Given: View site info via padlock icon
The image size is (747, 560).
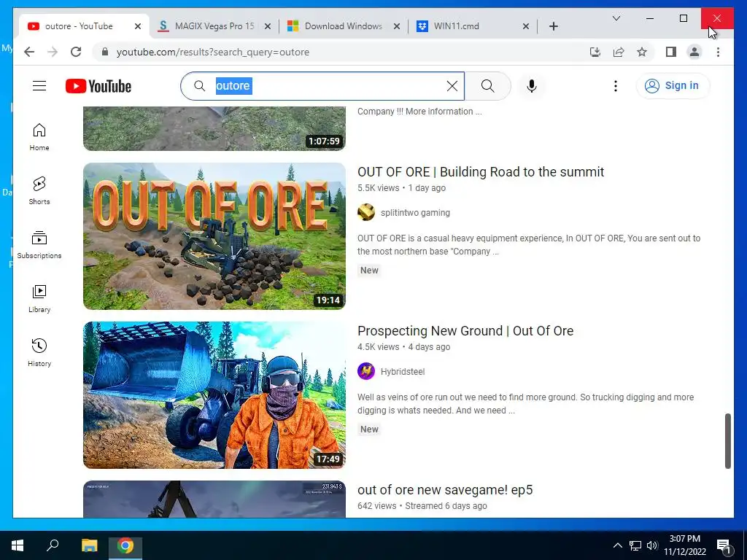Looking at the screenshot, I should pos(105,52).
